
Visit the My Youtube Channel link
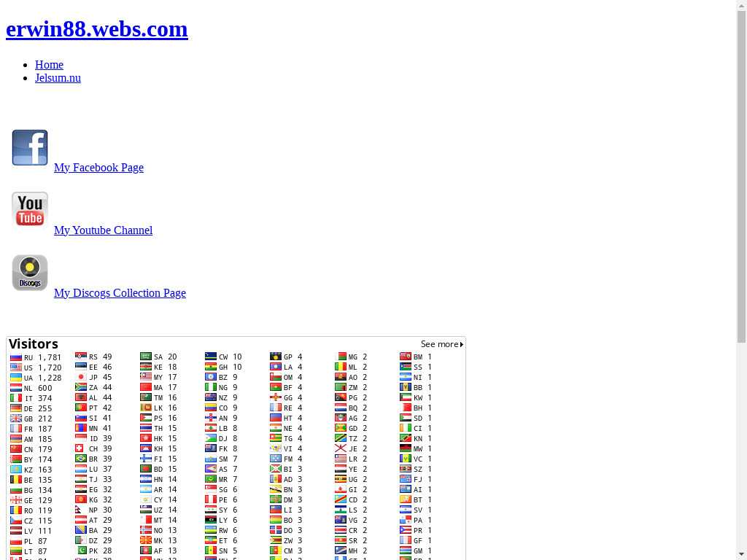click(104, 230)
